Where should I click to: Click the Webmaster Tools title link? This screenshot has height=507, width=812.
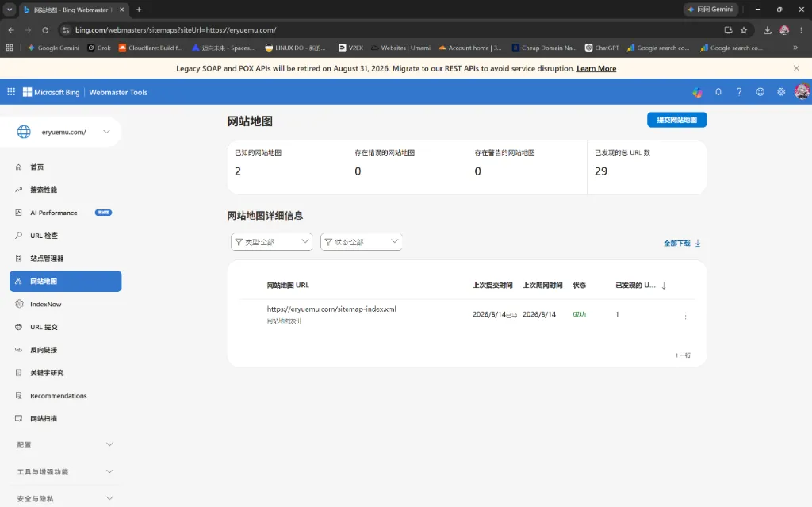118,92
